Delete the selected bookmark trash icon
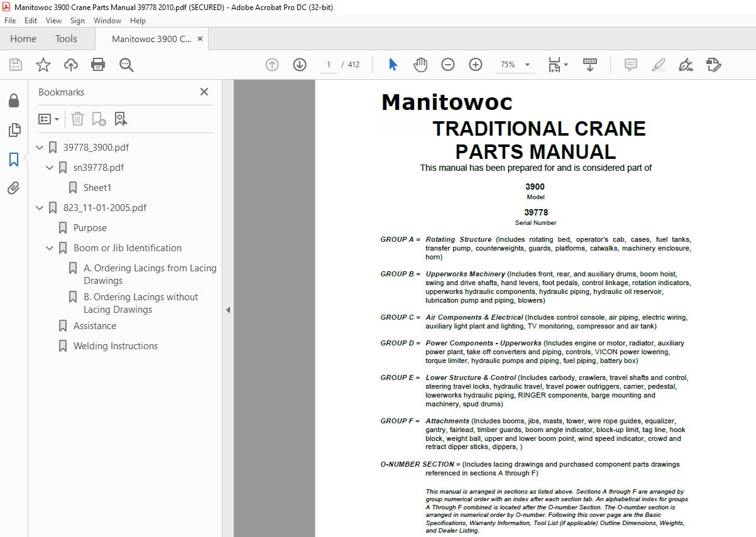Screen dimensions: 756x537 (x=77, y=119)
